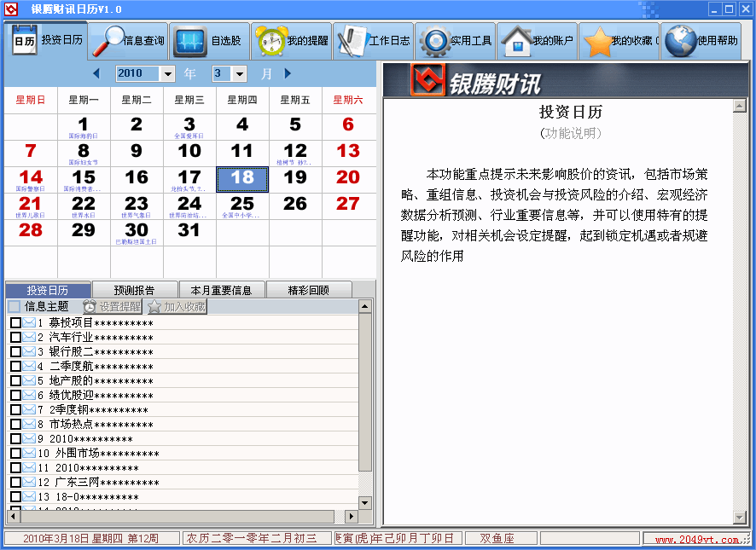Viewport: 756px width, 550px height.
Task: Click the 实用工具 gear icon
Action: click(434, 40)
